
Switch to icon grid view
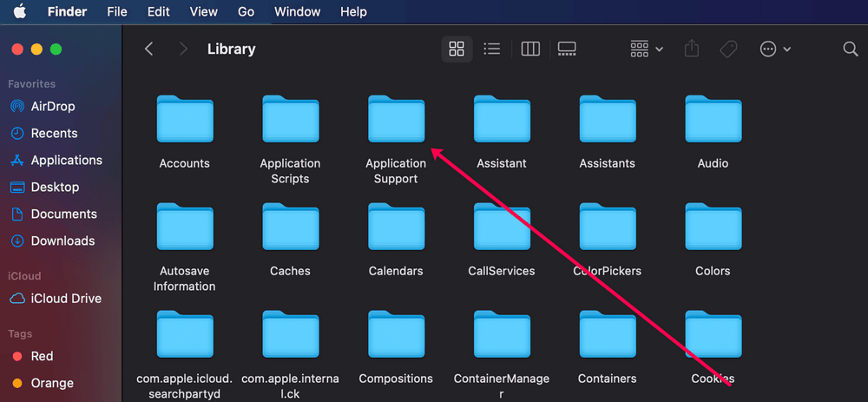click(457, 49)
